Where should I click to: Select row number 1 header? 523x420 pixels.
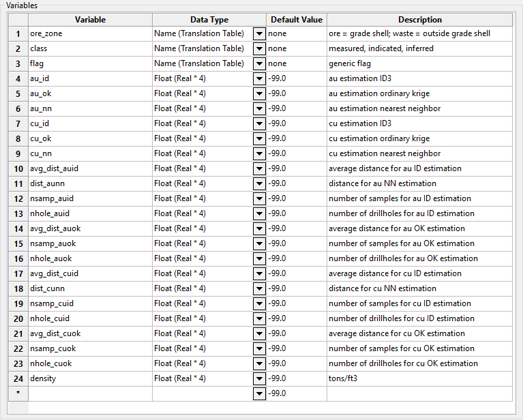pyautogui.click(x=18, y=33)
